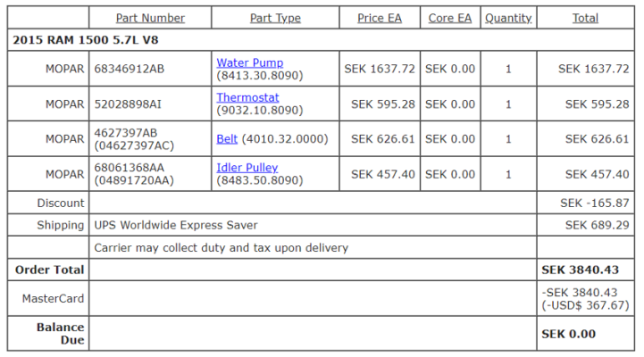Click part number 68346912AB
This screenshot has width=644, height=357.
(x=129, y=69)
